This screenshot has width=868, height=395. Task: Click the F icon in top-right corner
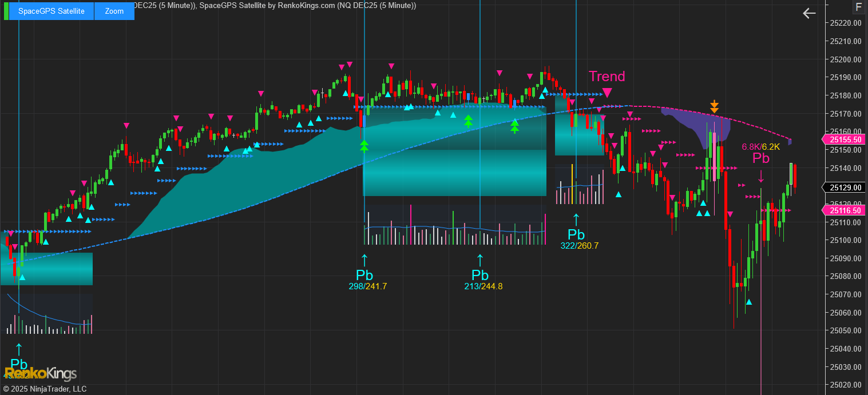coord(858,7)
